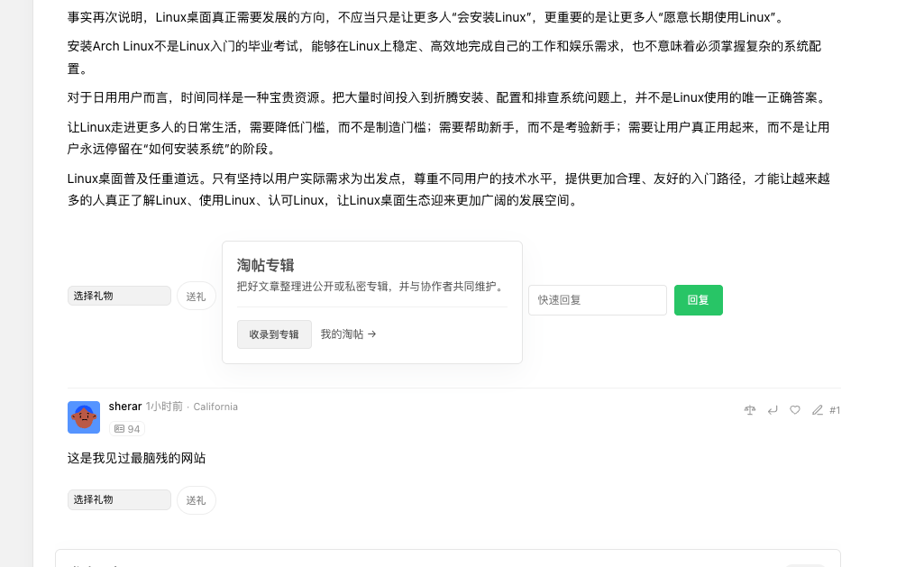Viewport: 924px width, 567px height.
Task: Click the 收录到专辑 button
Action: pyautogui.click(x=274, y=334)
